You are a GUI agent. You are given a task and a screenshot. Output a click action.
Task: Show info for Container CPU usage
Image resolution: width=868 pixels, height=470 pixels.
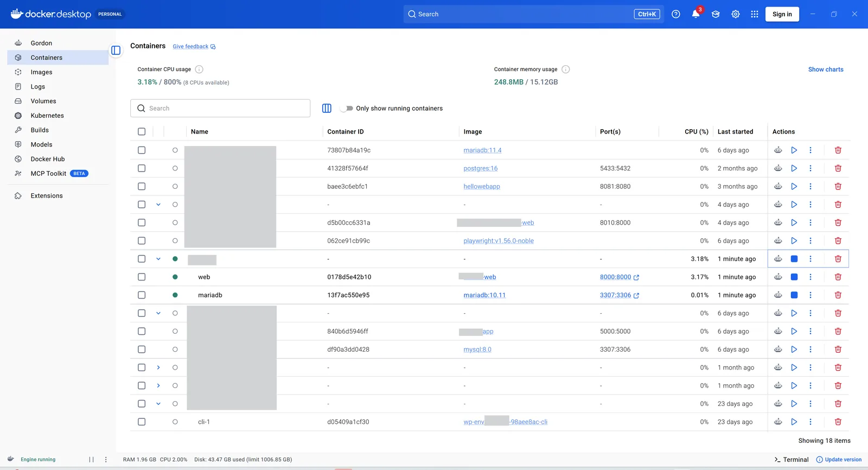pyautogui.click(x=199, y=69)
